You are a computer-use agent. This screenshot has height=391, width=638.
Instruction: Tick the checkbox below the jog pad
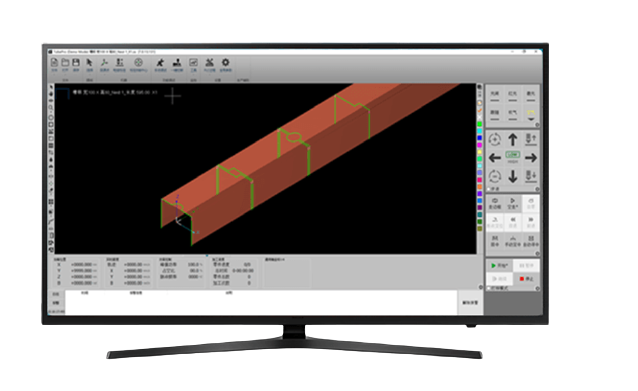[x=489, y=189]
